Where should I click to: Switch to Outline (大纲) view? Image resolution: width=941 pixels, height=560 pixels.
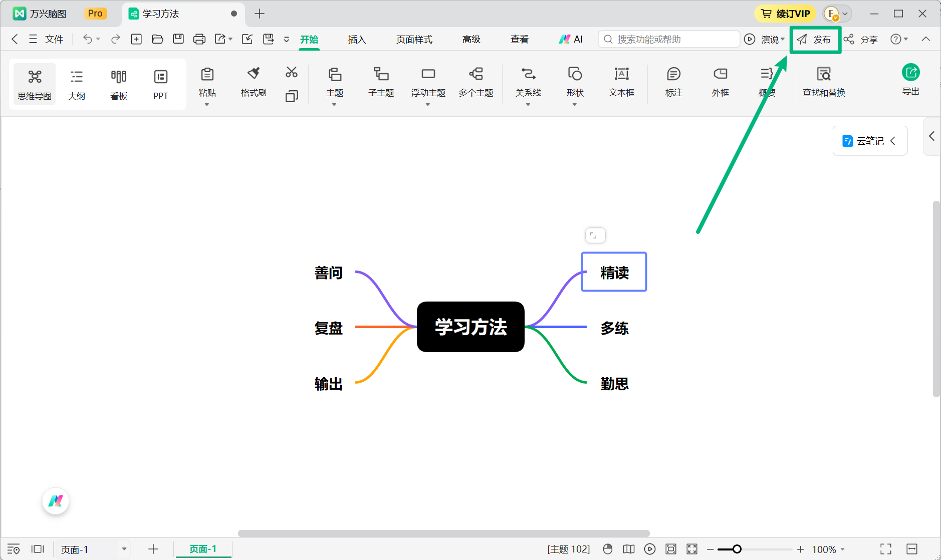[77, 84]
